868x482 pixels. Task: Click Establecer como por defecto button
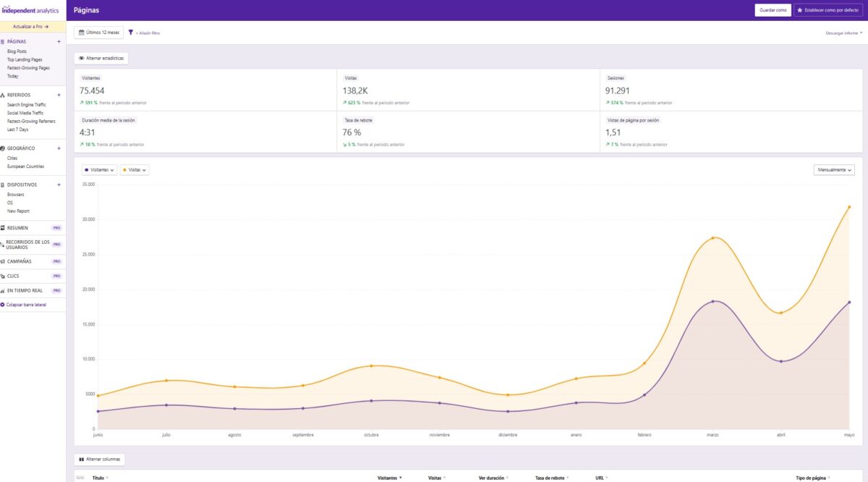[828, 10]
